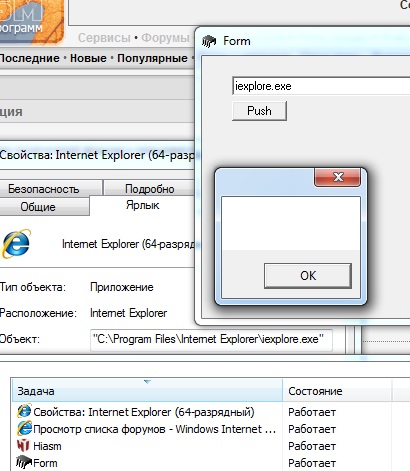Image resolution: width=410 pixels, height=471 pixels.
Task: Click the Form icon in task list
Action: (x=24, y=462)
